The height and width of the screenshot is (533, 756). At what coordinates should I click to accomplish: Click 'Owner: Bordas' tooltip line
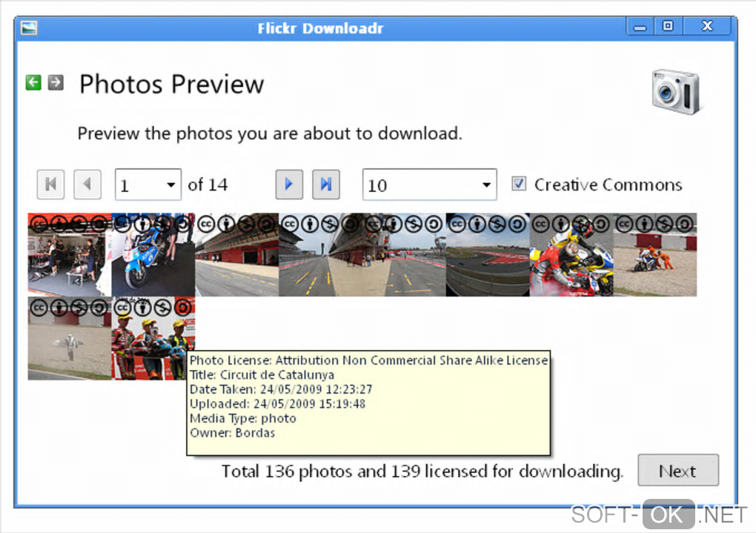pyautogui.click(x=233, y=433)
